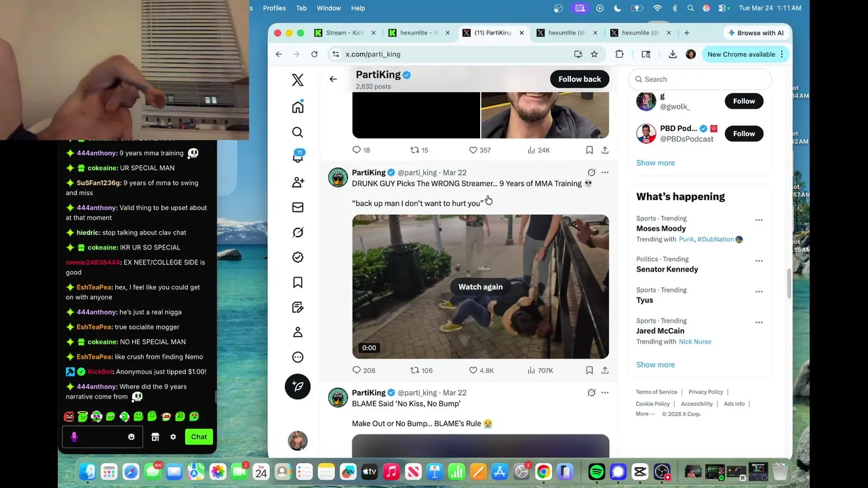Ask Grok about the DRUNK GUY post
Screen dimensions: 868x488
(x=591, y=172)
